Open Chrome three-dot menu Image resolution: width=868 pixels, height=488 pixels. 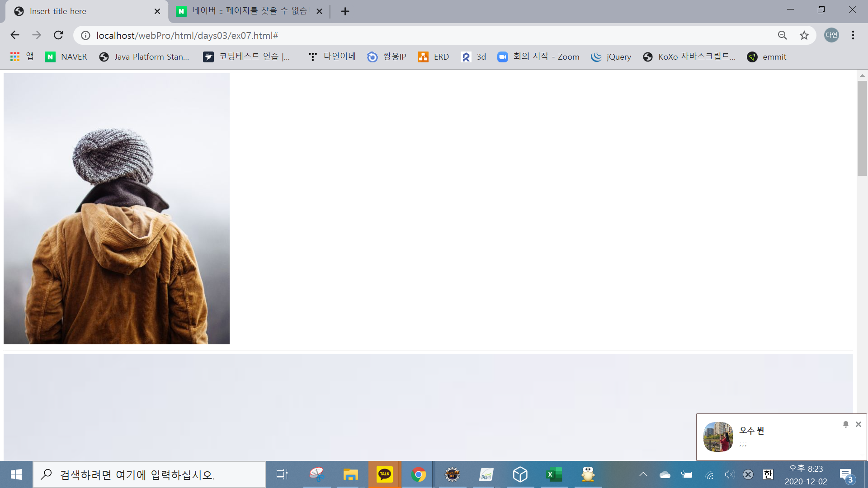pos(853,35)
